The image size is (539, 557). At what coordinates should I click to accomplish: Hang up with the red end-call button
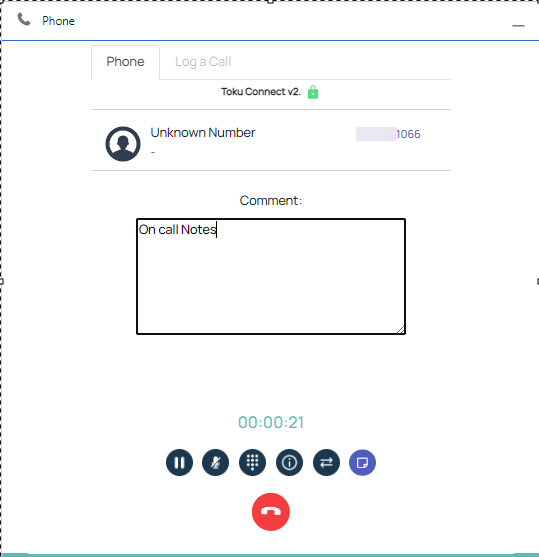point(271,512)
